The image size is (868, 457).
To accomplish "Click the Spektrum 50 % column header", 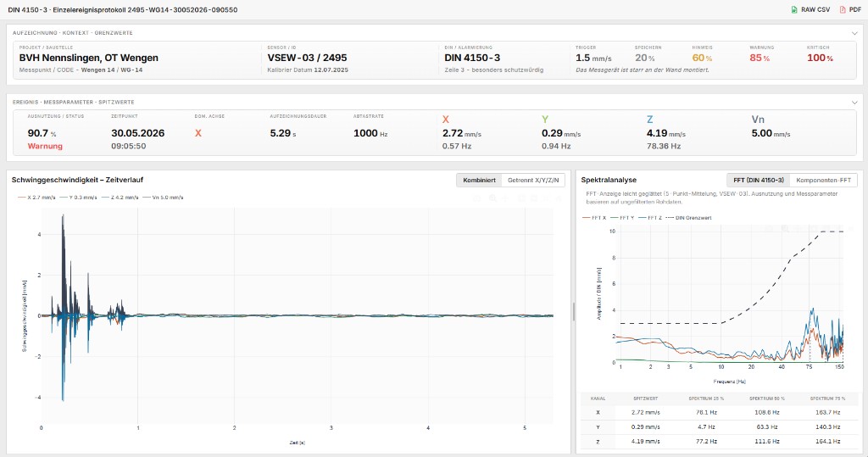I will pyautogui.click(x=767, y=398).
